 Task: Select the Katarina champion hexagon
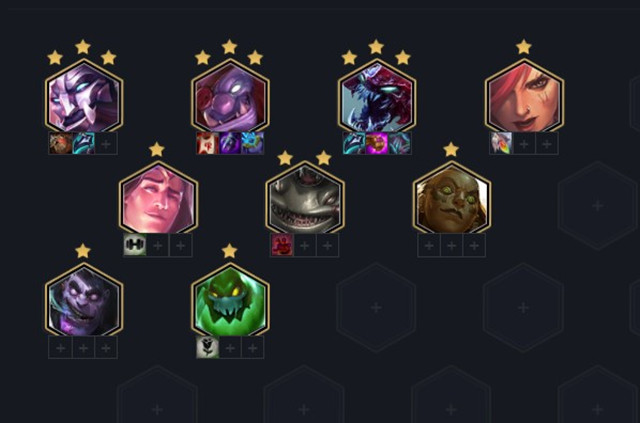pyautogui.click(x=524, y=97)
